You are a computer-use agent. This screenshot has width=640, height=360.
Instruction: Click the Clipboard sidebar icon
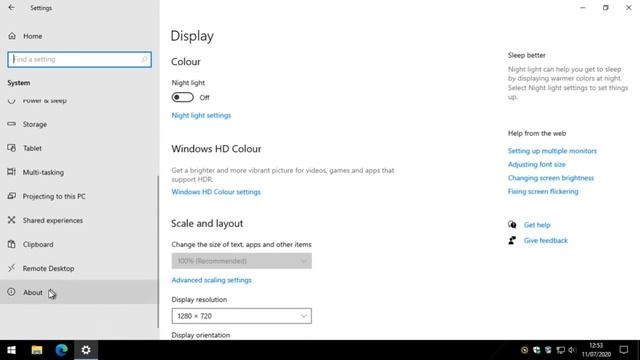tap(11, 244)
